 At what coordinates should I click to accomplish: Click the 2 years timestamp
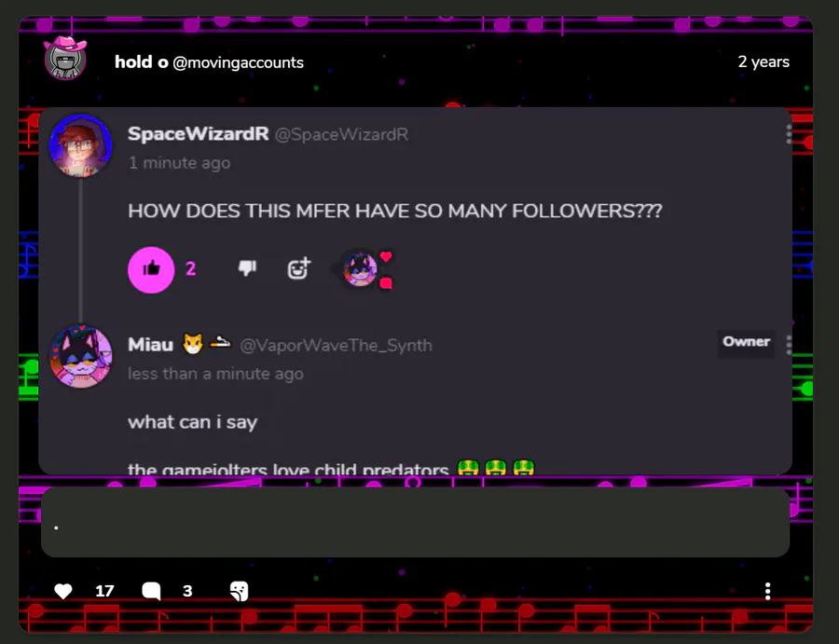click(763, 62)
